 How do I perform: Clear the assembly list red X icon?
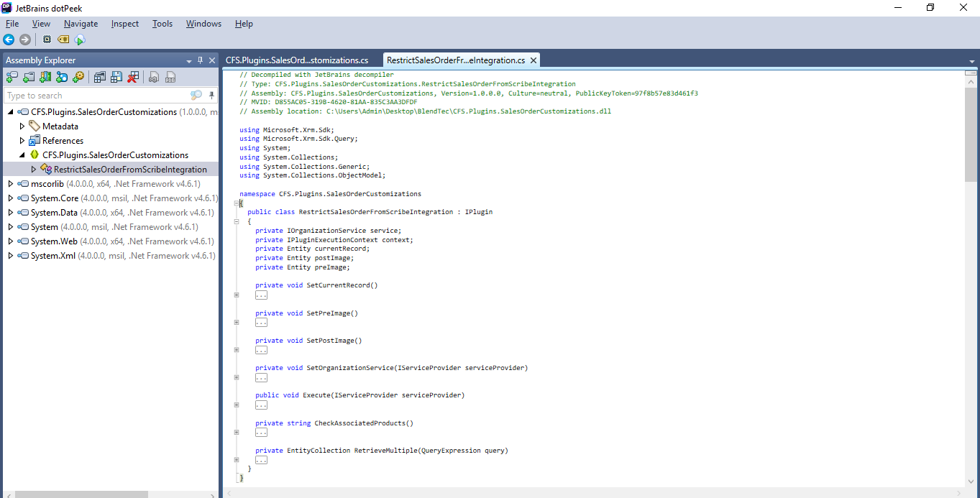pyautogui.click(x=133, y=77)
